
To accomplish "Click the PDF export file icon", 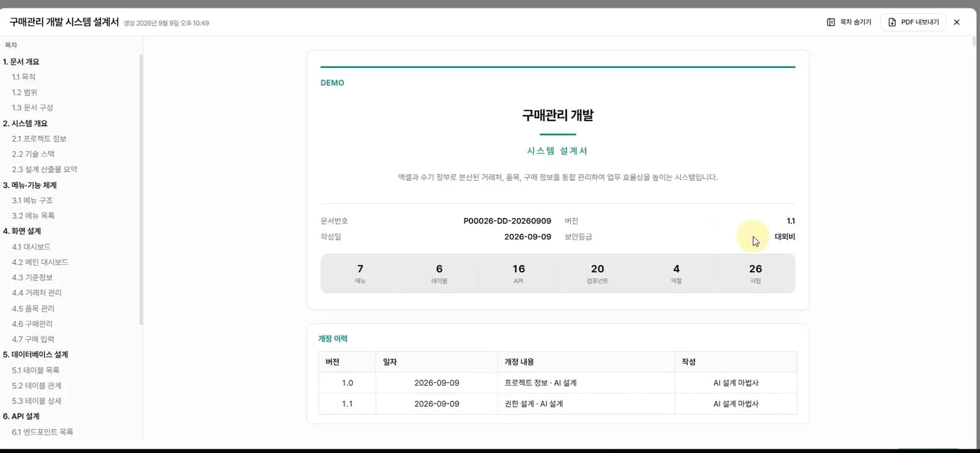I will pyautogui.click(x=892, y=22).
